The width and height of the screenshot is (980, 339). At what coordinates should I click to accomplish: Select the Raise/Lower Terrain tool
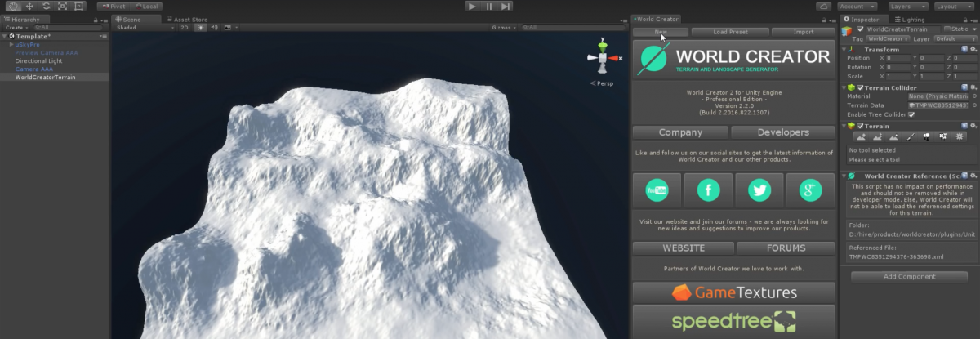861,136
